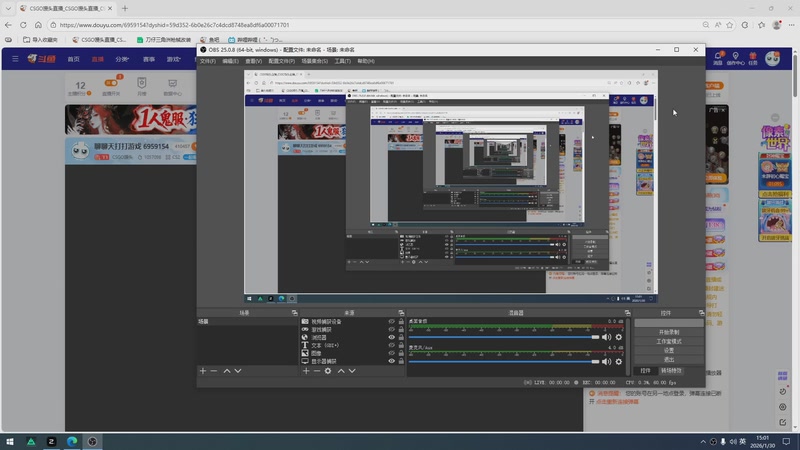Expand Douyu games dropdown
Viewport: 800px width, 450px height.
pos(174,59)
